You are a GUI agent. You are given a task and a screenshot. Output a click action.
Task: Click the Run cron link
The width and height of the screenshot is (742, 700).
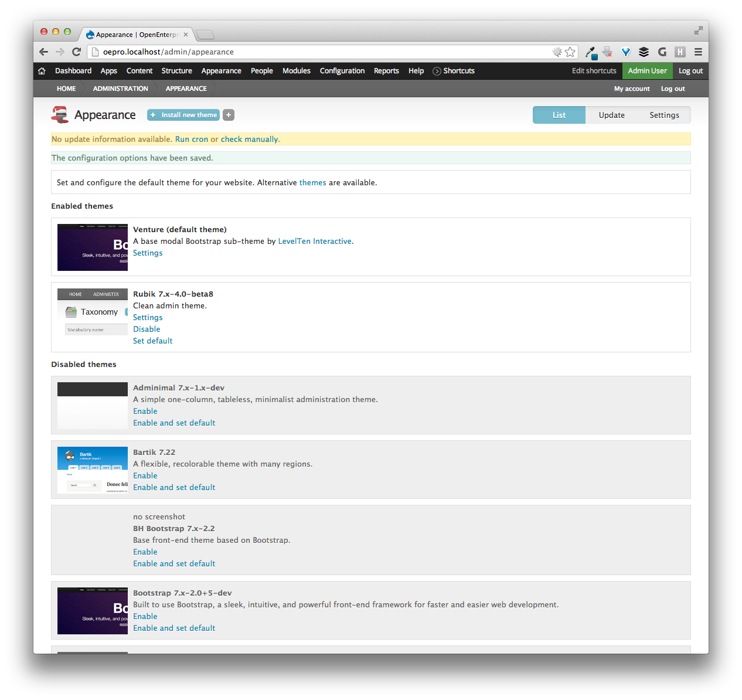pos(192,140)
